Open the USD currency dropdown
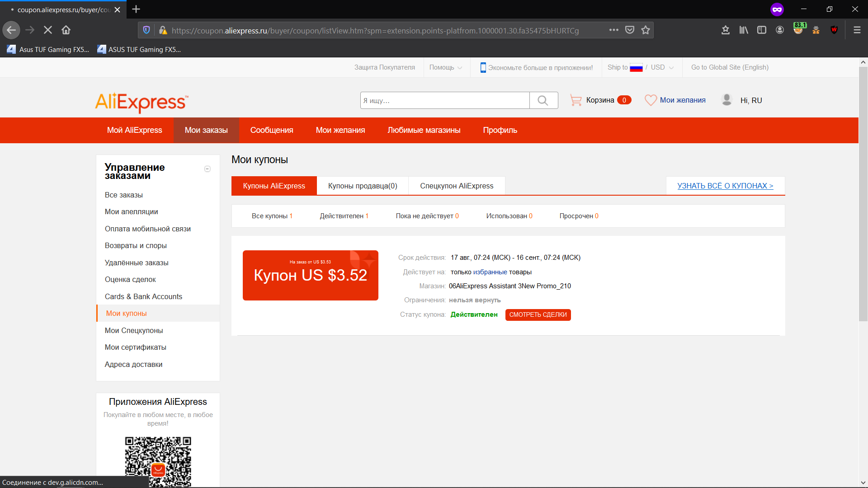The image size is (868, 488). click(x=662, y=67)
